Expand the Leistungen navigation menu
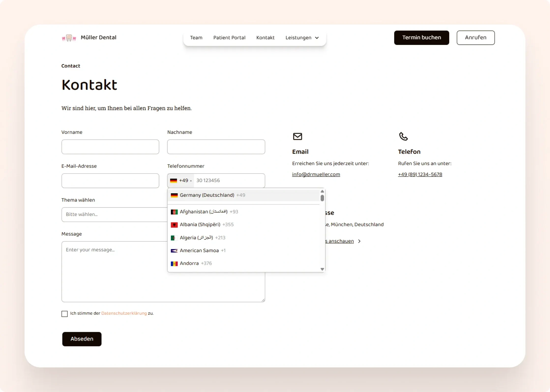This screenshot has width=550, height=392. click(x=302, y=38)
